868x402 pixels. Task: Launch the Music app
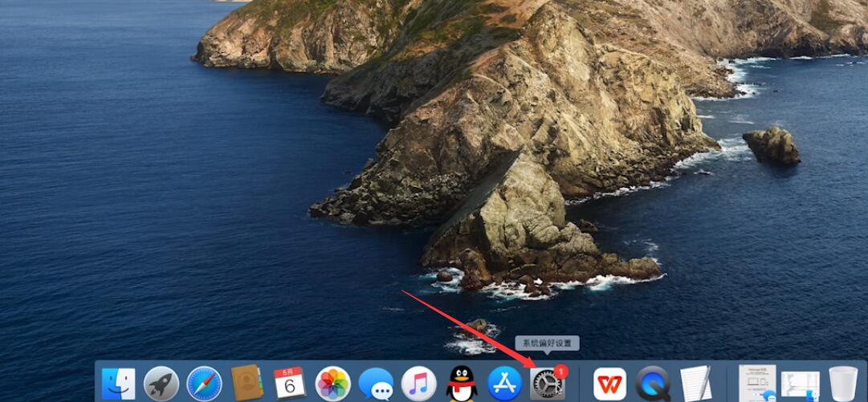point(419,384)
